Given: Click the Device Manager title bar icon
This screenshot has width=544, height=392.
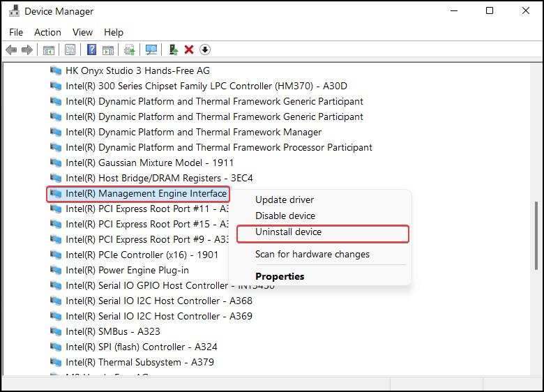Looking at the screenshot, I should point(14,11).
